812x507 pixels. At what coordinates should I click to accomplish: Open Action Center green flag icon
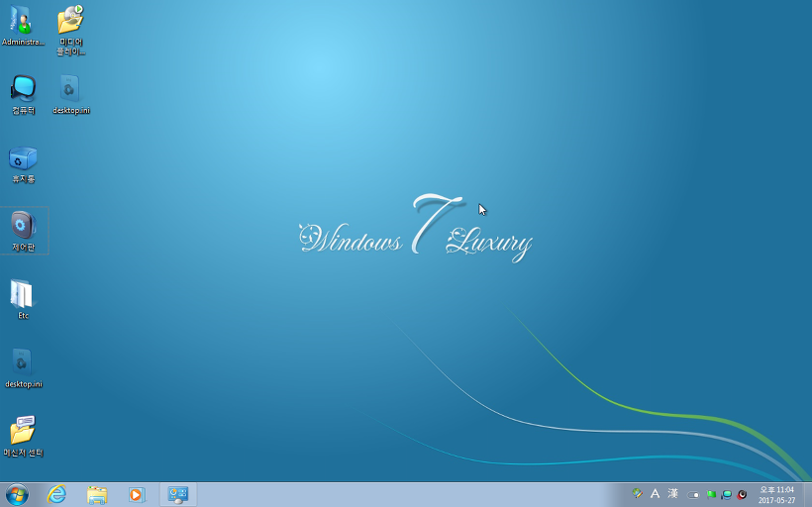[x=711, y=494]
